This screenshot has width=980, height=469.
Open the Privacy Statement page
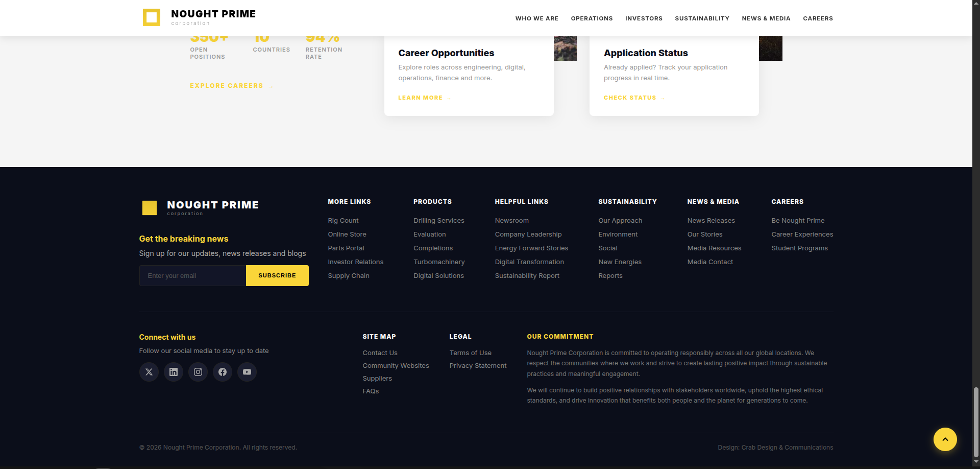tap(478, 365)
